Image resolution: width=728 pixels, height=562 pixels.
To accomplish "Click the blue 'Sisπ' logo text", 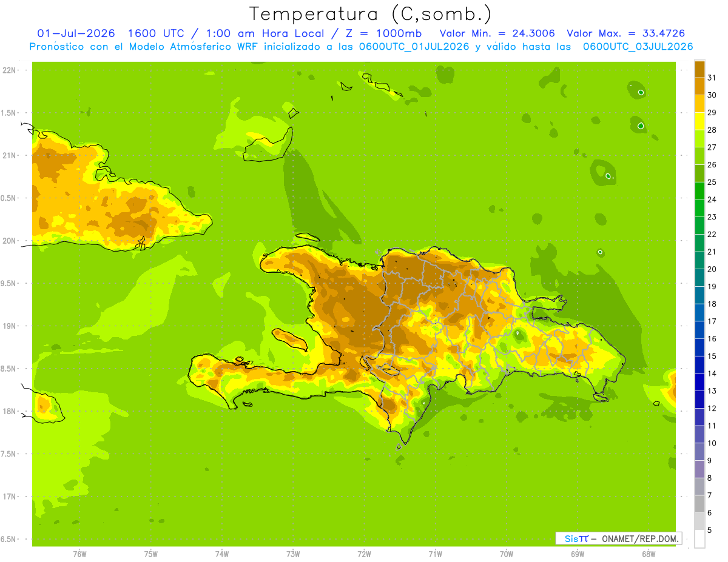I will (576, 538).
